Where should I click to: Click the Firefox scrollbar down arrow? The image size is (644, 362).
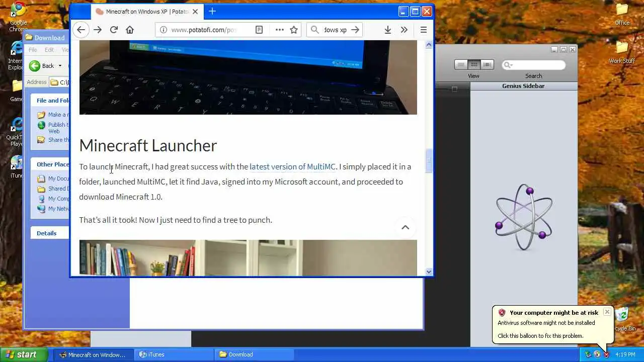pyautogui.click(x=429, y=271)
